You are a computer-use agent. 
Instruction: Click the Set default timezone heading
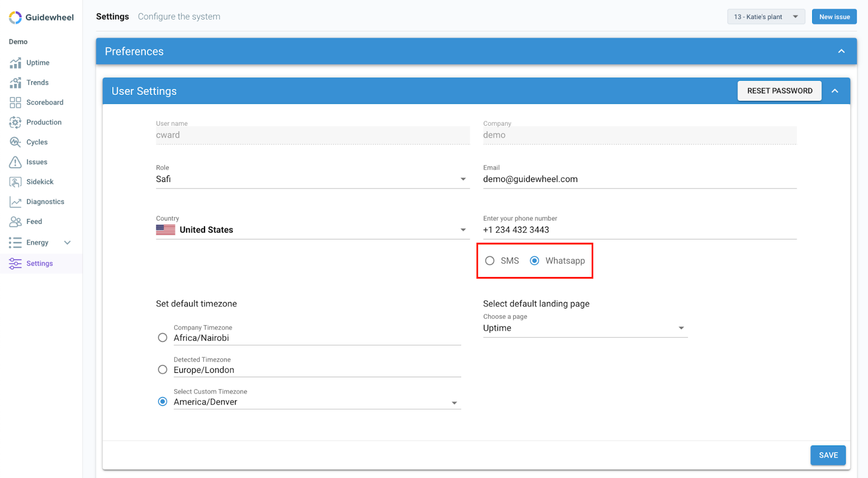pyautogui.click(x=196, y=304)
